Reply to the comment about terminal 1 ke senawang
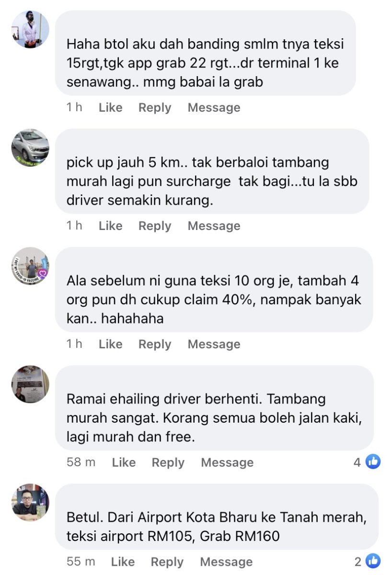The height and width of the screenshot is (575, 392). click(x=155, y=108)
